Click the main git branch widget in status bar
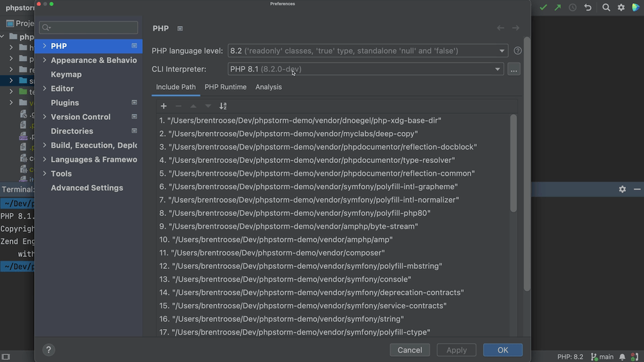Image resolution: width=644 pixels, height=362 pixels. coord(602,357)
